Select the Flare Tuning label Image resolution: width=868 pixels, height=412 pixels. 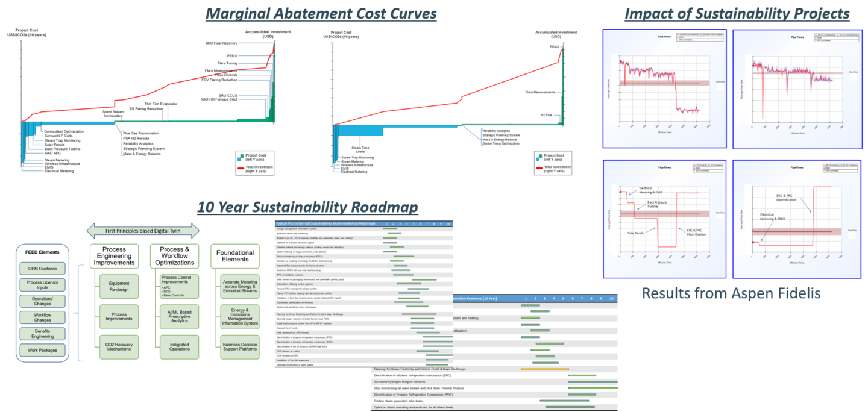tap(227, 63)
